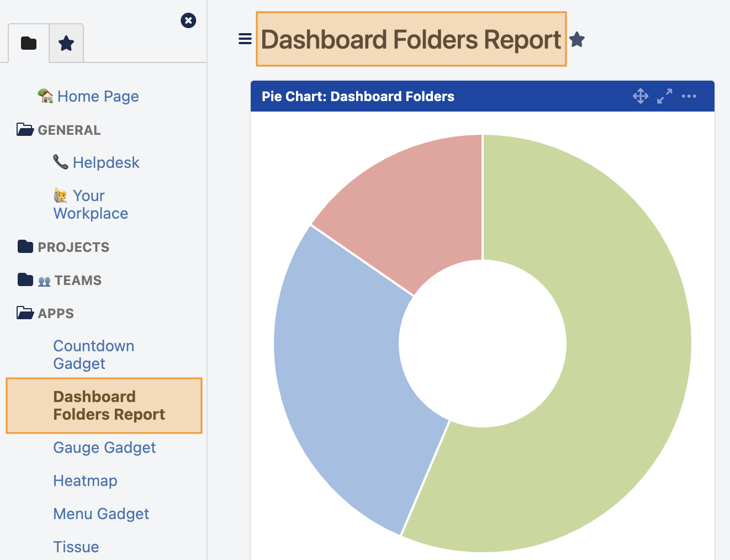Open the Countdown Gadget page
730x560 pixels.
coord(93,354)
